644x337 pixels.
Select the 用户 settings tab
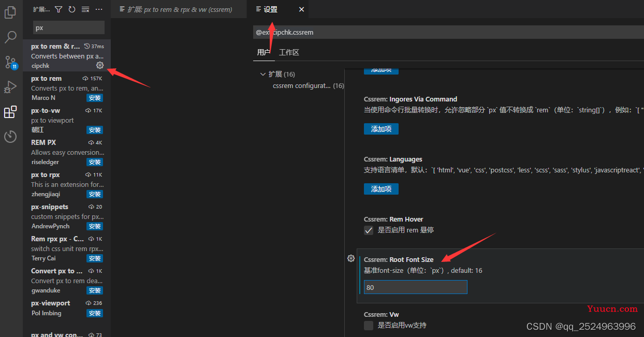pyautogui.click(x=264, y=52)
